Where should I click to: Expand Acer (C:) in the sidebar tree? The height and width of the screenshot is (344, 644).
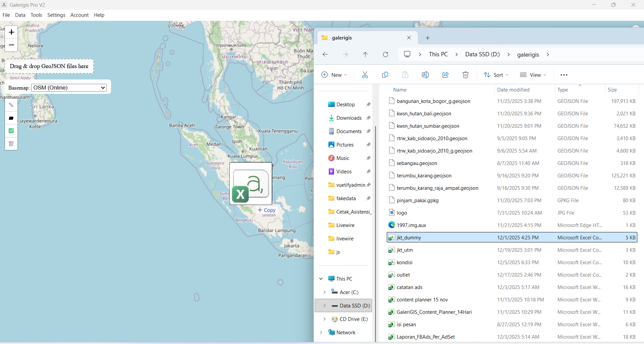pyautogui.click(x=324, y=292)
